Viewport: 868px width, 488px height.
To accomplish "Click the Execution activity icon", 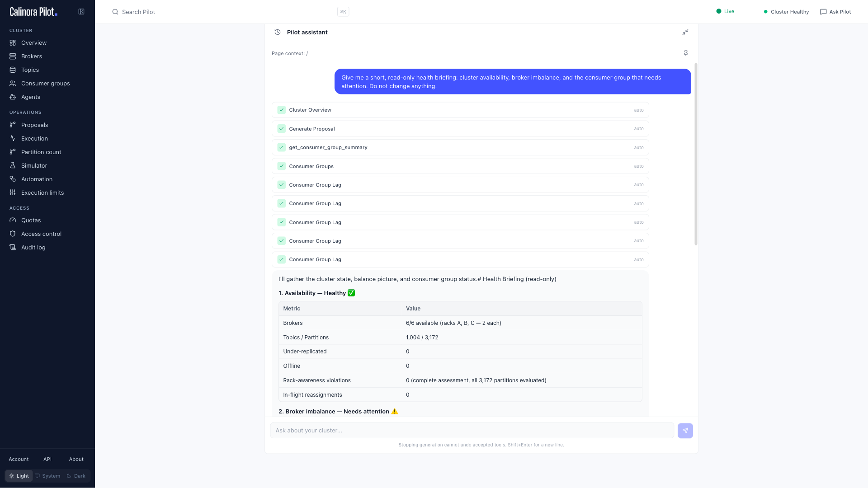I will (13, 138).
